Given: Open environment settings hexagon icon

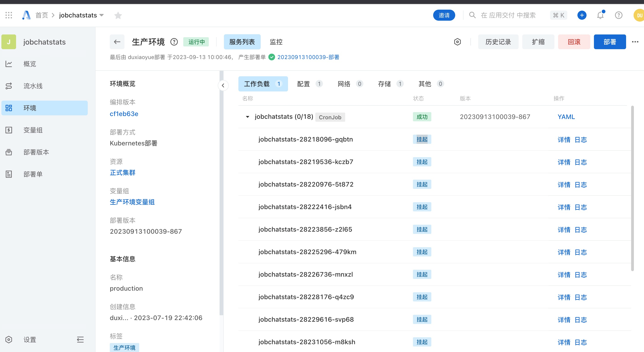Looking at the screenshot, I should click(x=457, y=42).
